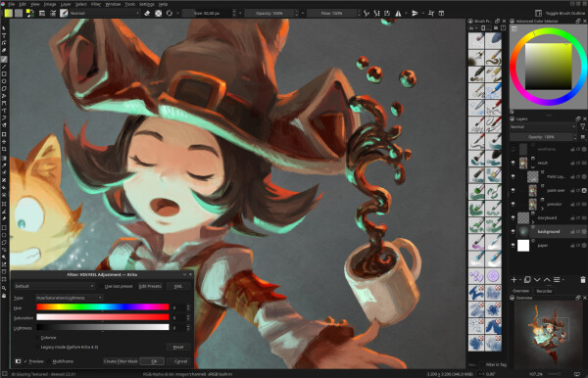Click the XML button in filter dialog
The height and width of the screenshot is (378, 588).
(178, 286)
